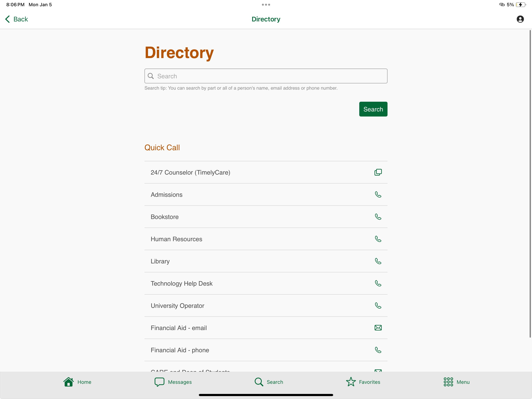The width and height of the screenshot is (532, 399).
Task: Select the University Operator row text
Action: pyautogui.click(x=177, y=306)
